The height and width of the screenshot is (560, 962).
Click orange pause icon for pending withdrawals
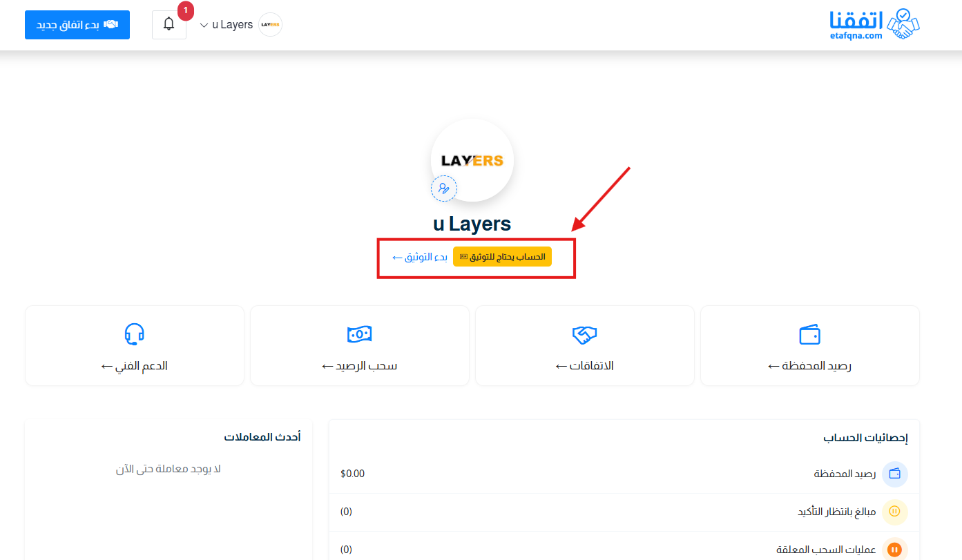[x=894, y=550]
